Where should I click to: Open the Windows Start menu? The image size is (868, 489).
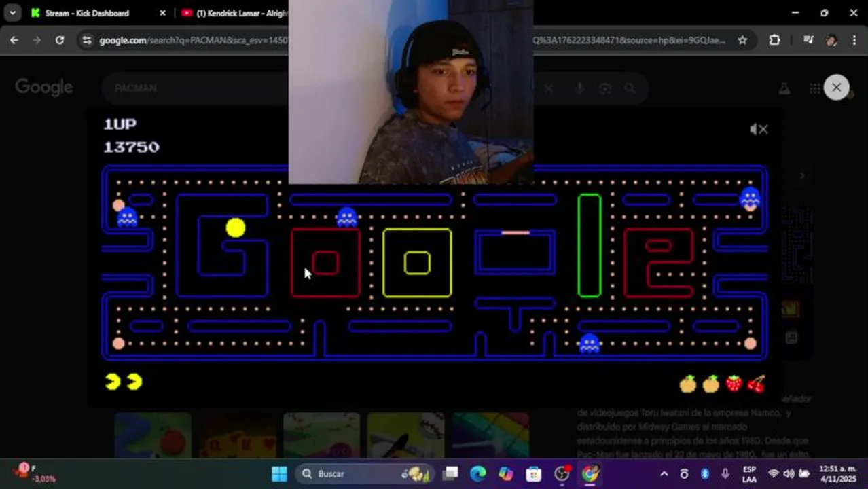(279, 474)
